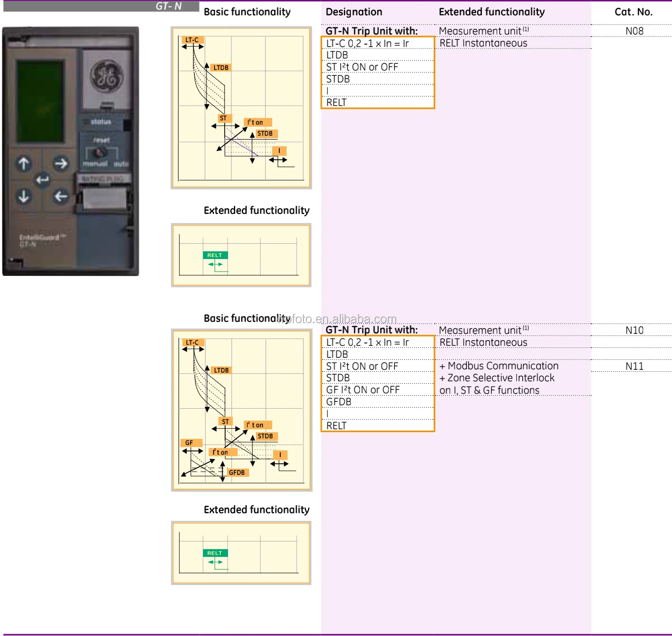672x636 pixels.
Task: Click the left arrow key on the trip unit
Action: tap(60, 196)
